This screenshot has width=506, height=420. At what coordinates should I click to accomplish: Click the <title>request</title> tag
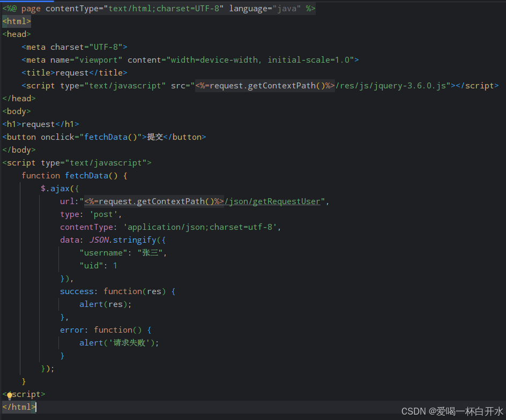(74, 73)
